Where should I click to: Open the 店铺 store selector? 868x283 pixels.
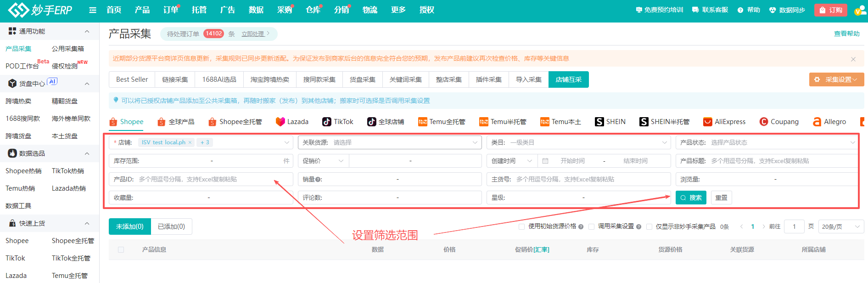pyautogui.click(x=201, y=142)
